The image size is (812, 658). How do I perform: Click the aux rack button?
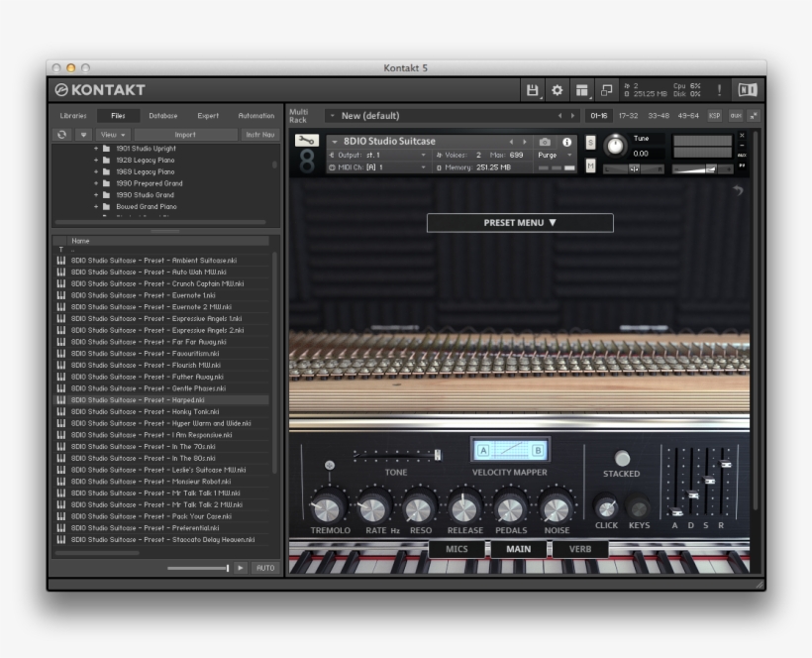[x=736, y=116]
